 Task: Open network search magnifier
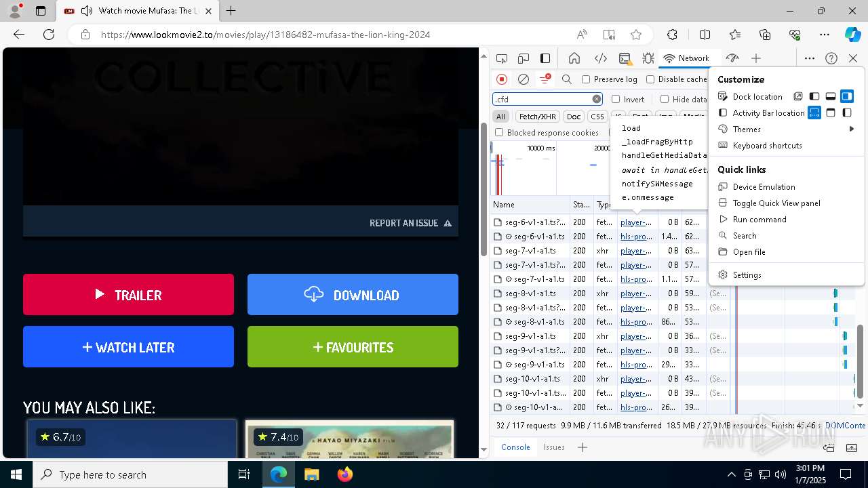[x=567, y=79]
